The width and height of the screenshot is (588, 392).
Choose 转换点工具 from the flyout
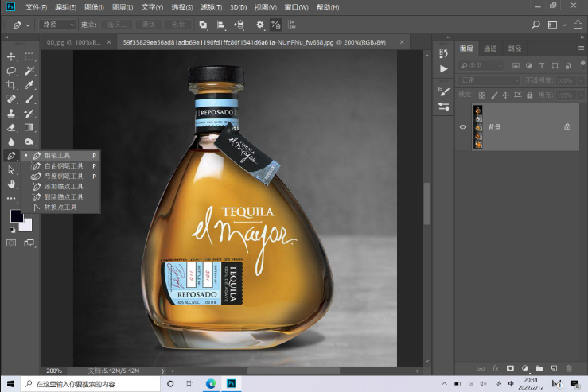tap(60, 207)
